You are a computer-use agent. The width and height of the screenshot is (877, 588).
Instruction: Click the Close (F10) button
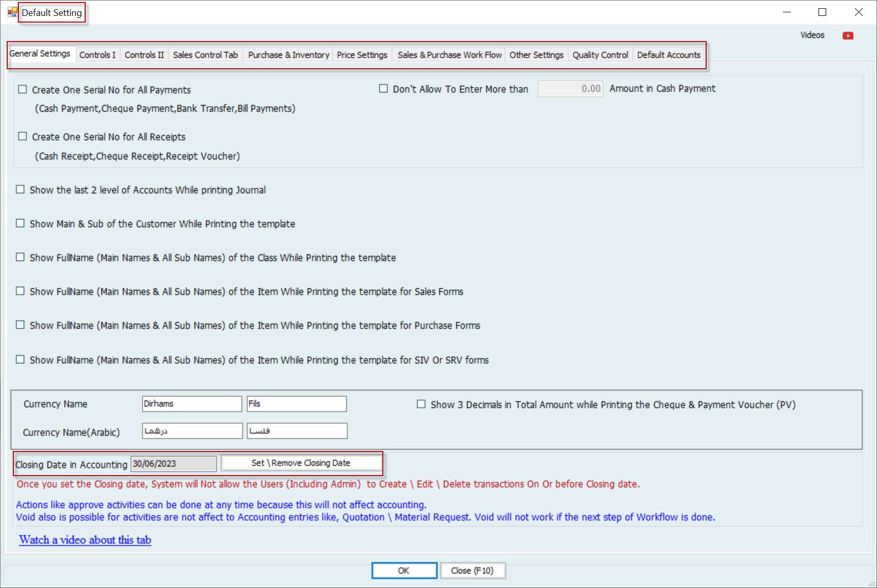click(472, 571)
